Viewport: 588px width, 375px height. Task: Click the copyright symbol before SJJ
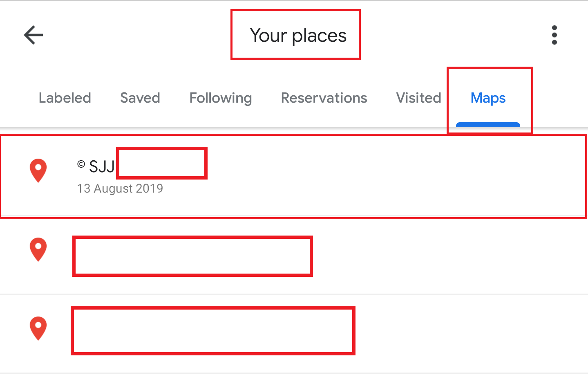81,164
